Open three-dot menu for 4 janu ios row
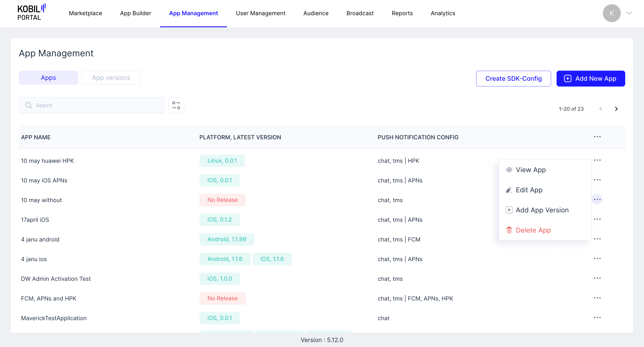Image resolution: width=644 pixels, height=347 pixels. [x=597, y=258]
